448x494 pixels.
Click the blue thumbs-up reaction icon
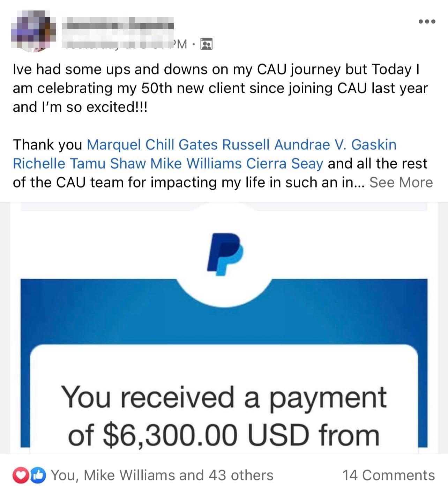pyautogui.click(x=38, y=475)
